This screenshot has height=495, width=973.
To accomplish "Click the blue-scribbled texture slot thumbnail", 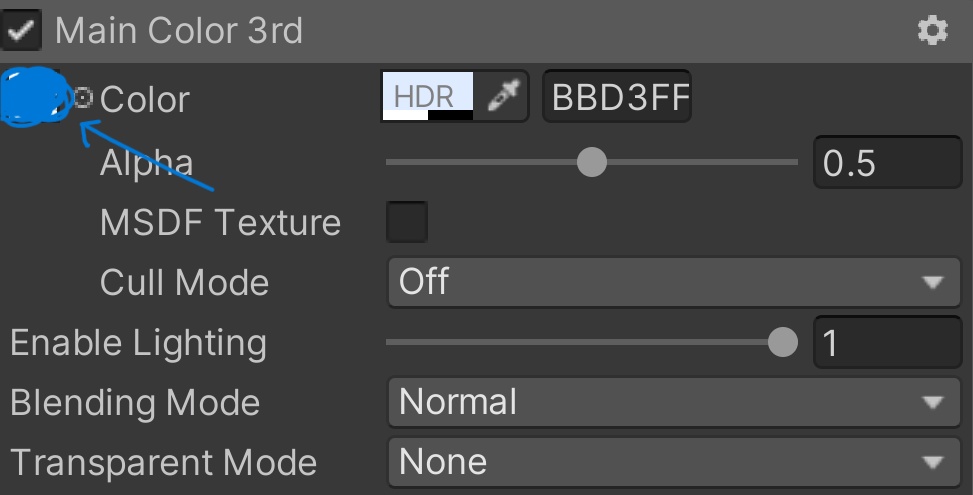I will click(34, 98).
